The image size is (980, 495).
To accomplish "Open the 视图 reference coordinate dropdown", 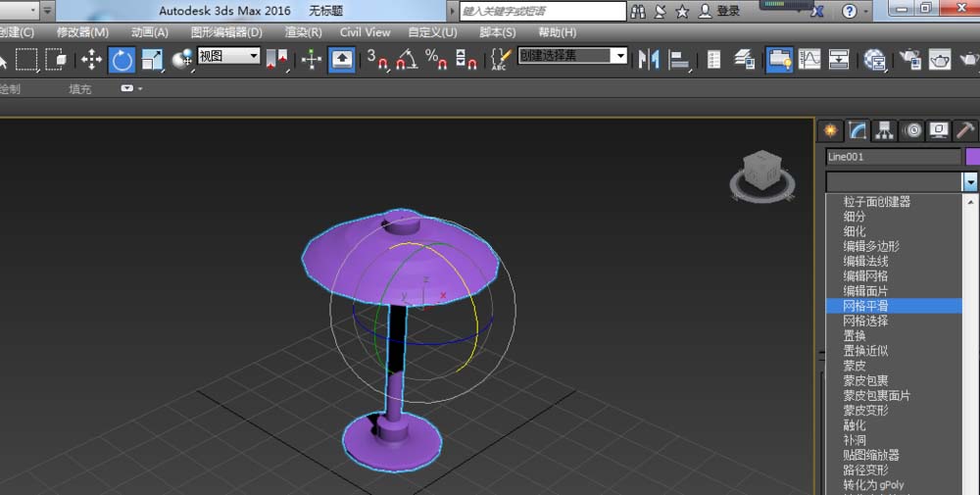I will click(228, 56).
